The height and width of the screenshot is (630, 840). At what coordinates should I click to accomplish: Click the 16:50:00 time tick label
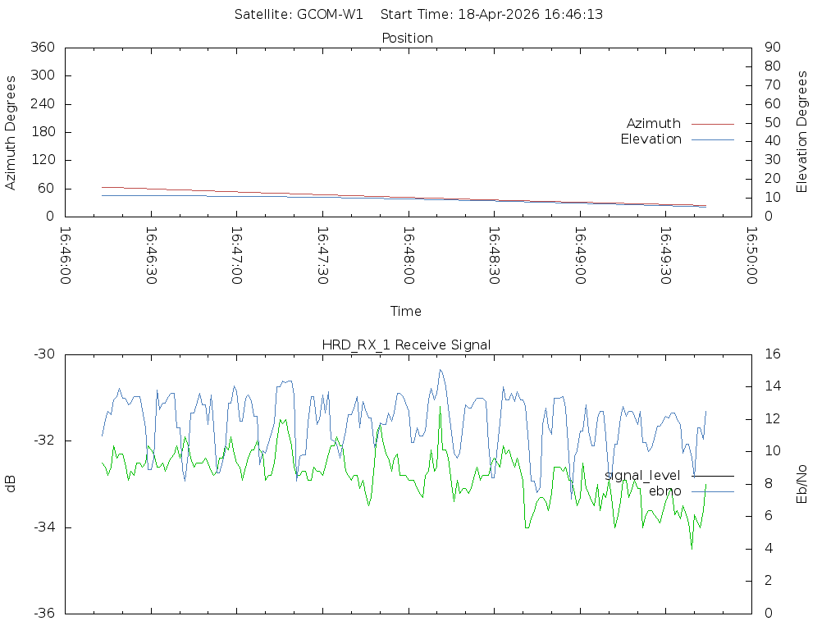click(751, 255)
